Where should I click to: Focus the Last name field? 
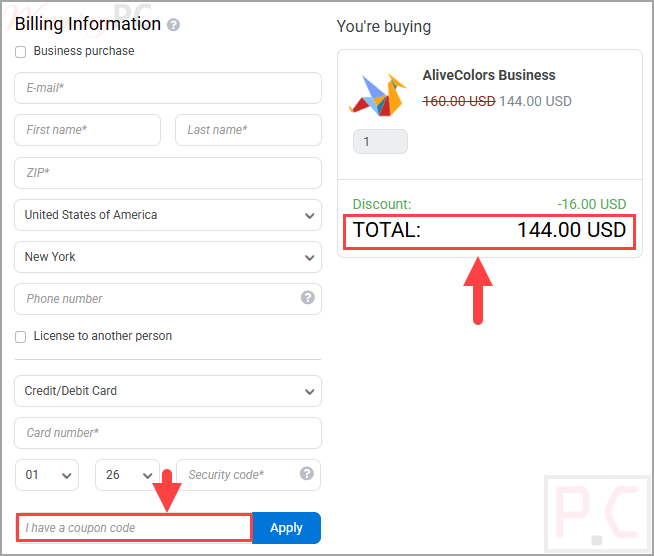[248, 130]
